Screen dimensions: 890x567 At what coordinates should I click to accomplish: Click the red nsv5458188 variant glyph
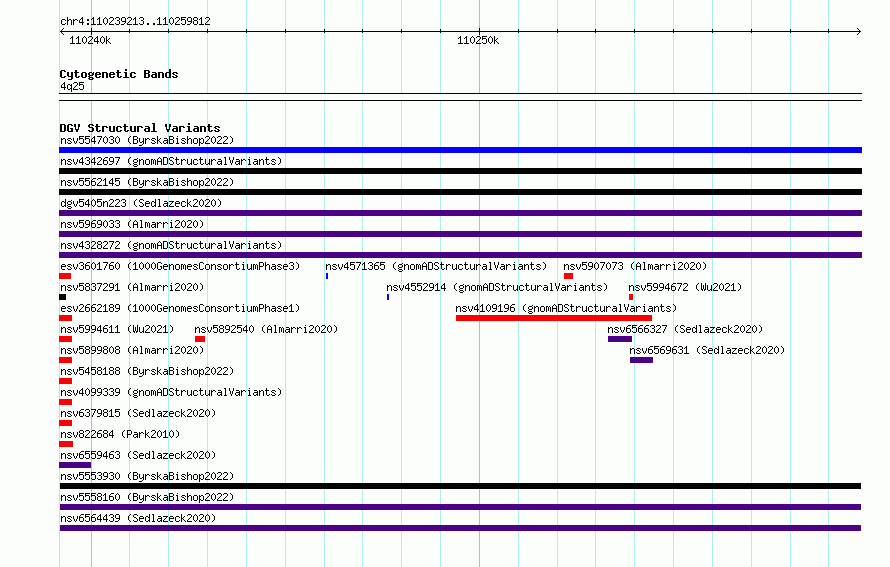[65, 381]
